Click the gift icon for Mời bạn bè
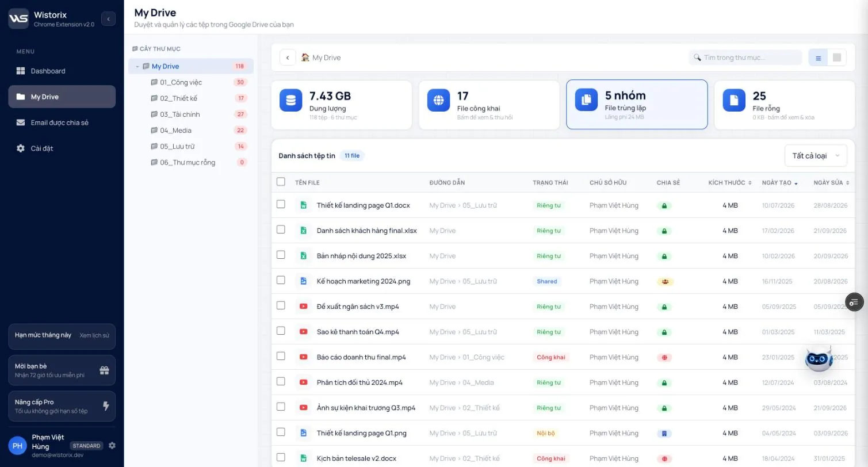 point(104,370)
